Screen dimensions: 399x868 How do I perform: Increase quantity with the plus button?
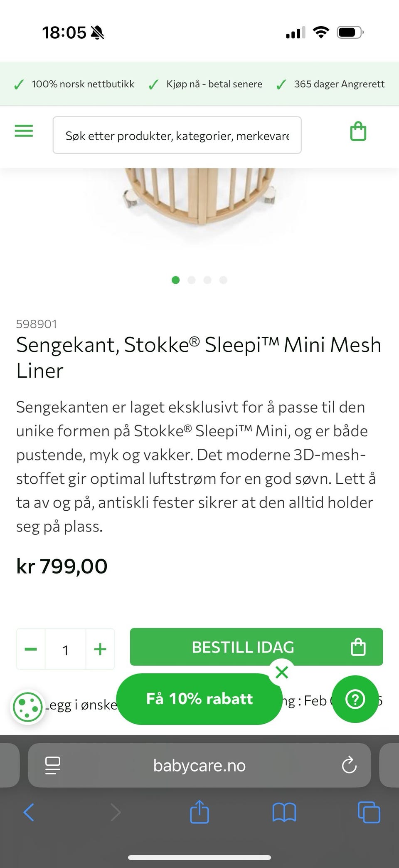(100, 649)
